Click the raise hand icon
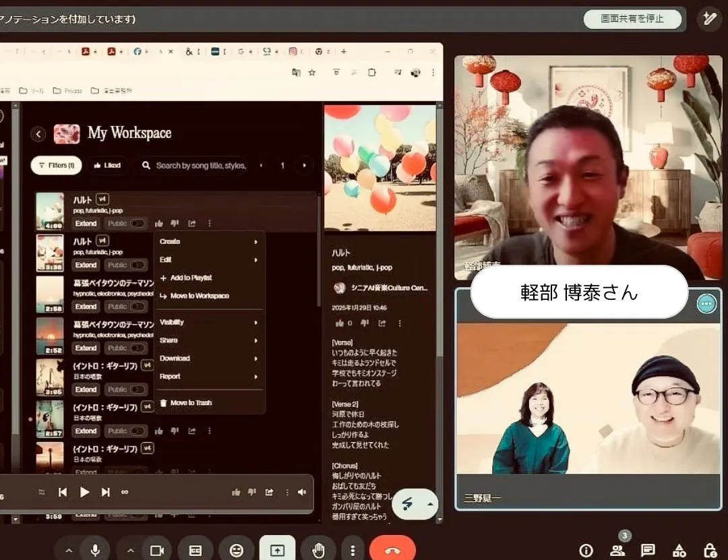Image resolution: width=728 pixels, height=560 pixels. click(x=318, y=550)
